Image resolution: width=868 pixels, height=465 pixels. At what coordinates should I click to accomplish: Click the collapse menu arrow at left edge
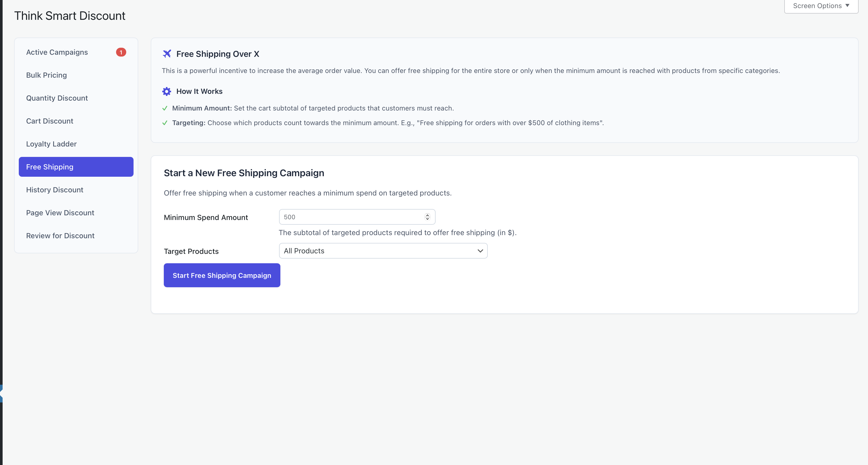(x=1, y=393)
